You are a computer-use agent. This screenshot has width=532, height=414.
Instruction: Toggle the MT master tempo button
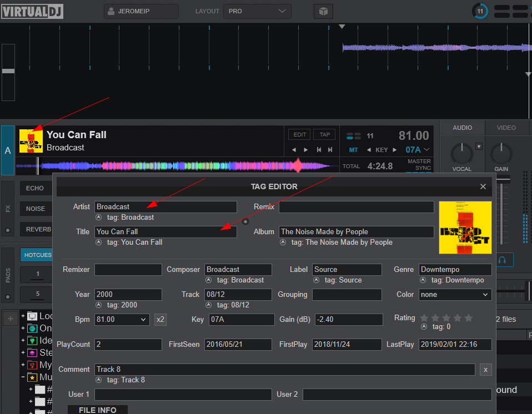(x=354, y=150)
